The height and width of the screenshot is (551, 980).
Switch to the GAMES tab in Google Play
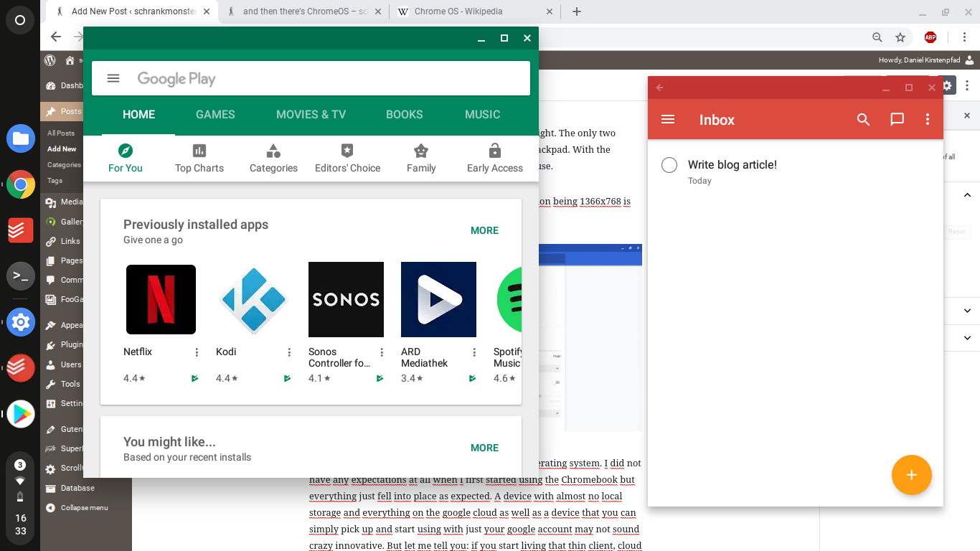pos(215,114)
